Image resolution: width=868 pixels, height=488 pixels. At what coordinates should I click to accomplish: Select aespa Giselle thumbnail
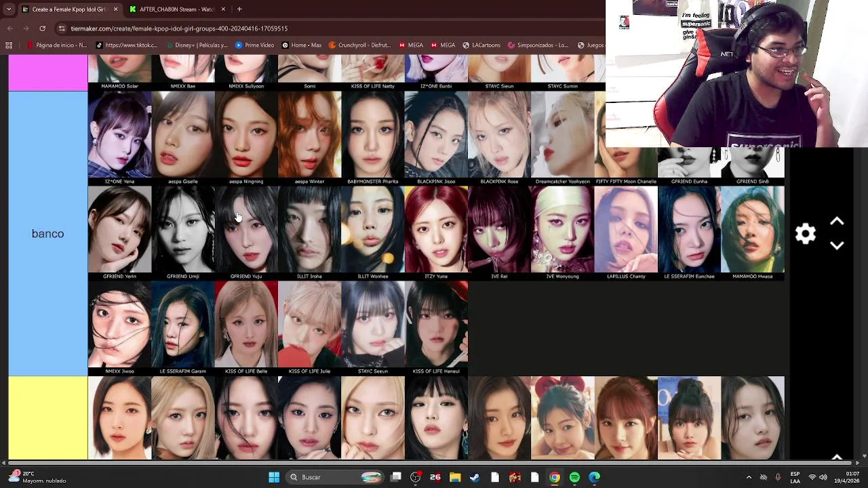182,138
